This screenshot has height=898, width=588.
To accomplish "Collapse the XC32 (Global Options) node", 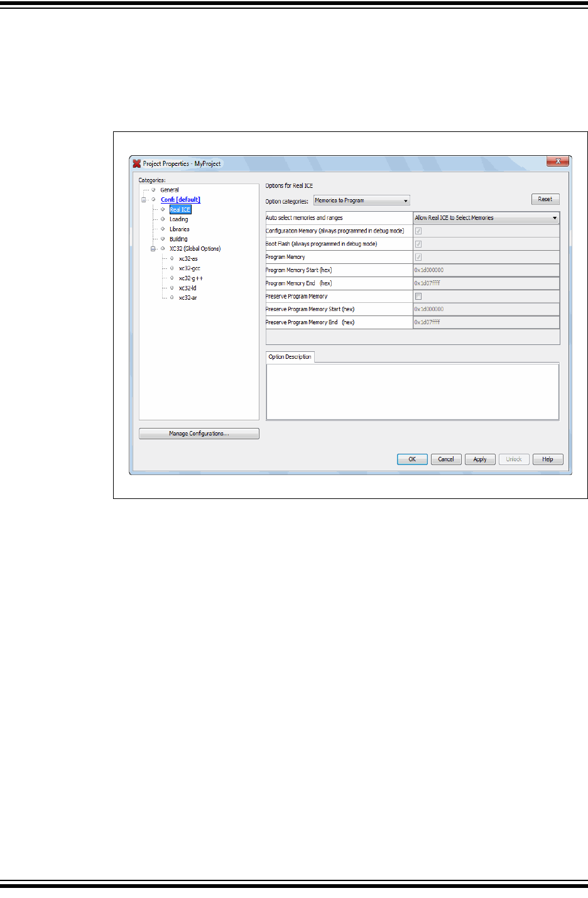I will coord(153,249).
